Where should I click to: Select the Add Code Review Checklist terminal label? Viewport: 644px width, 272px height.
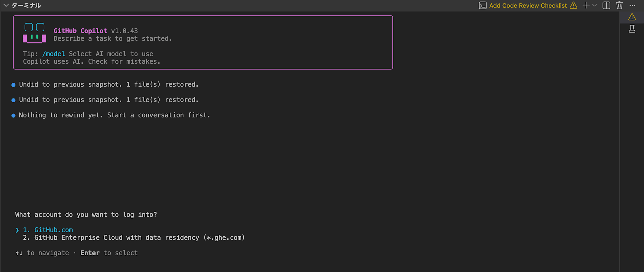click(x=528, y=5)
